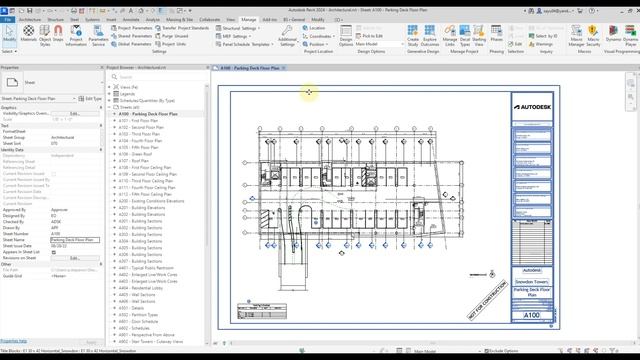
Task: Open Project Units
Action: pos(171,44)
